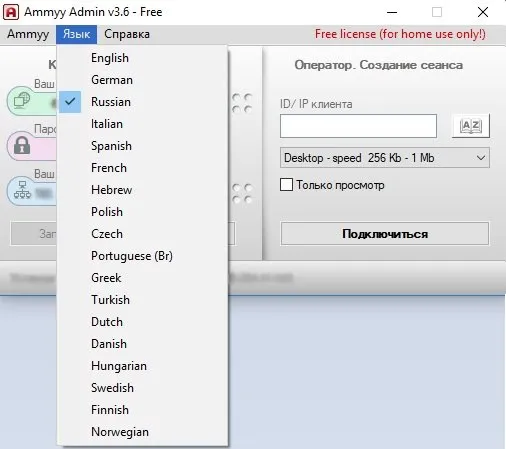
Task: Click the padlock password icon
Action: 22,145
